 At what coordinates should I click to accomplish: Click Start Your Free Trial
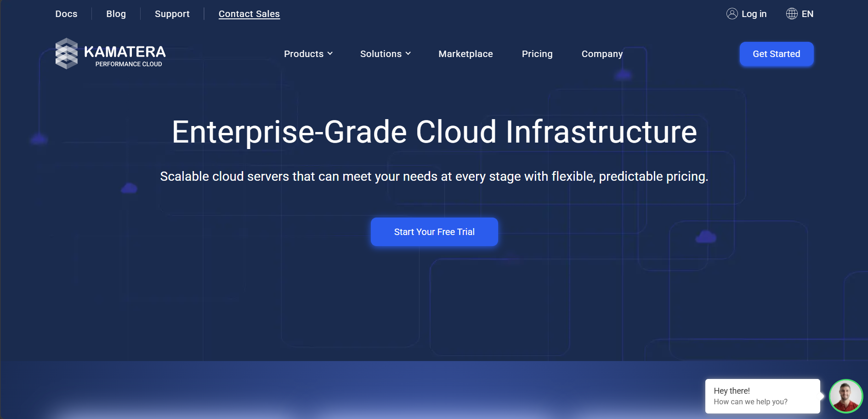click(x=434, y=232)
